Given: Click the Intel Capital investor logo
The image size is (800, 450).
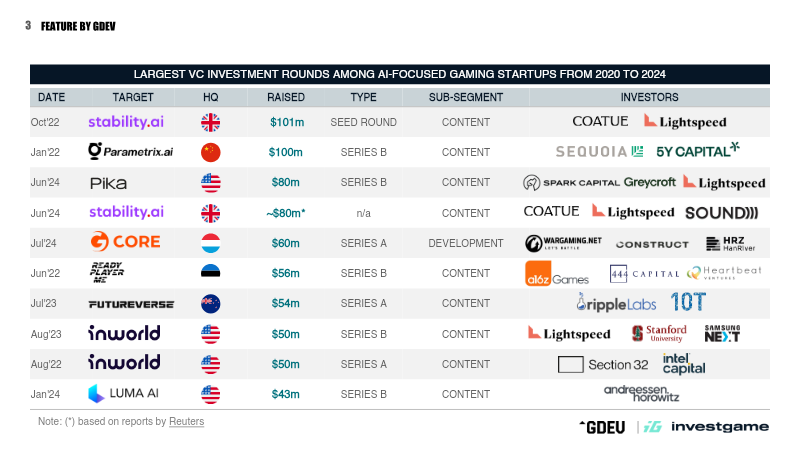Looking at the screenshot, I should 683,364.
